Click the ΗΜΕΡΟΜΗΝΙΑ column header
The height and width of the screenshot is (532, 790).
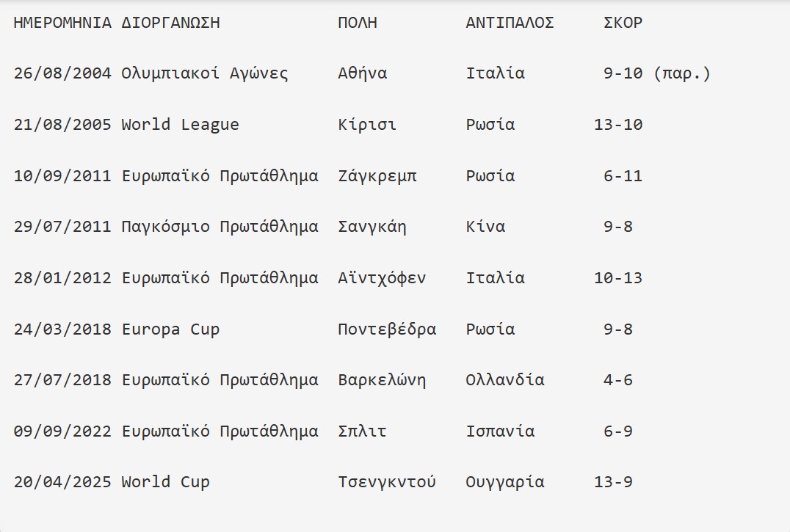62,23
